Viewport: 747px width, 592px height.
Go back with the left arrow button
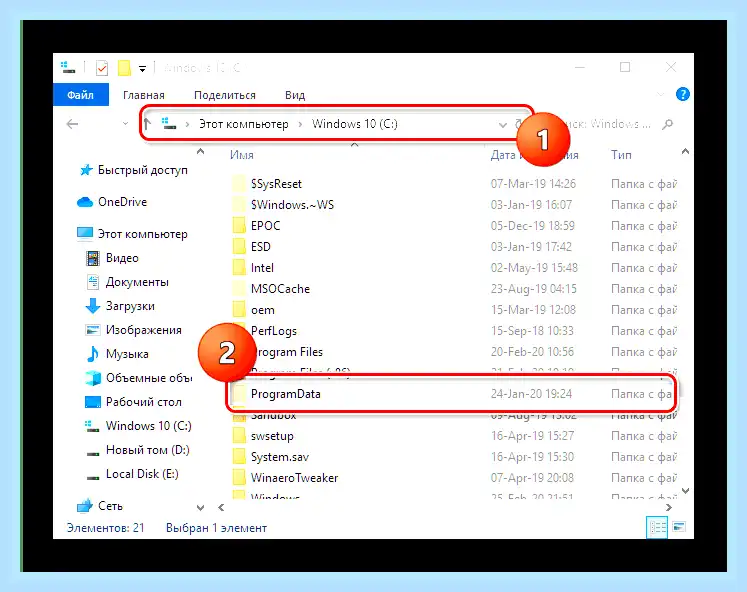click(72, 124)
